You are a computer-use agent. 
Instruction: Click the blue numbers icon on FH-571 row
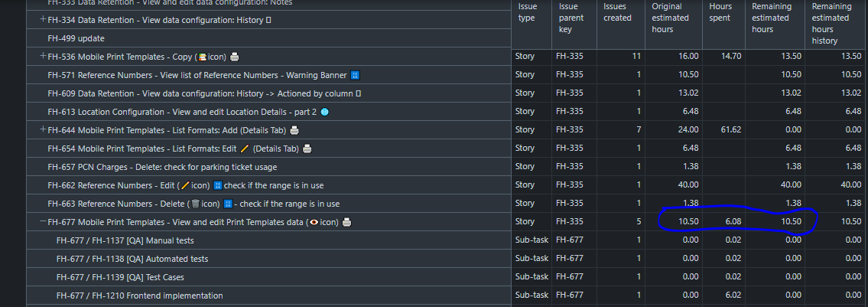point(355,75)
